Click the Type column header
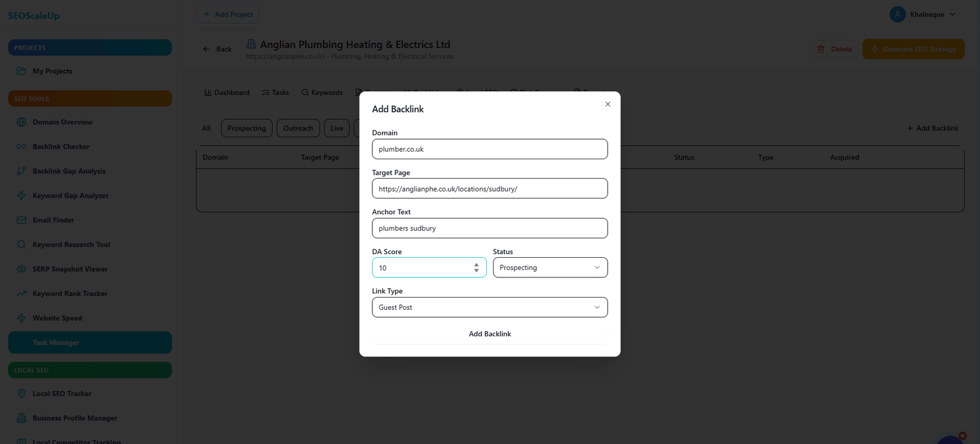The width and height of the screenshot is (980, 444). [x=766, y=157]
